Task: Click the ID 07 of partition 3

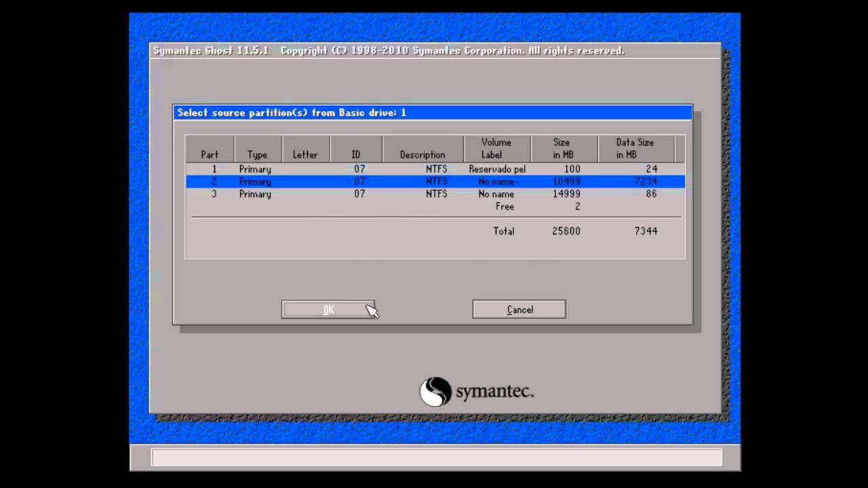Action: (359, 194)
